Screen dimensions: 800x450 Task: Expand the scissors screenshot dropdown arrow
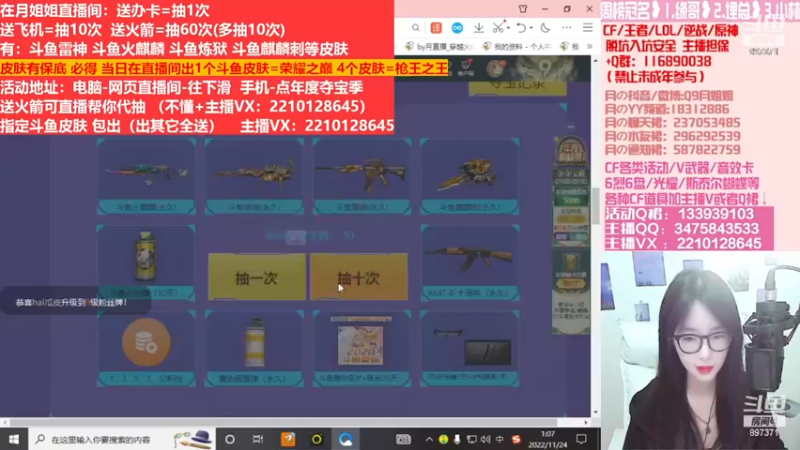[508, 28]
